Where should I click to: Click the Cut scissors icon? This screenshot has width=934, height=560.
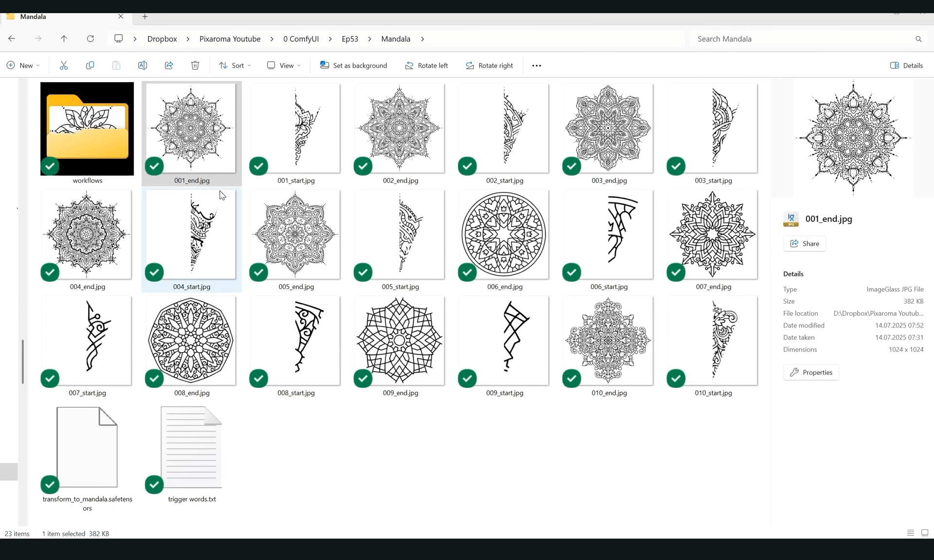pos(64,65)
